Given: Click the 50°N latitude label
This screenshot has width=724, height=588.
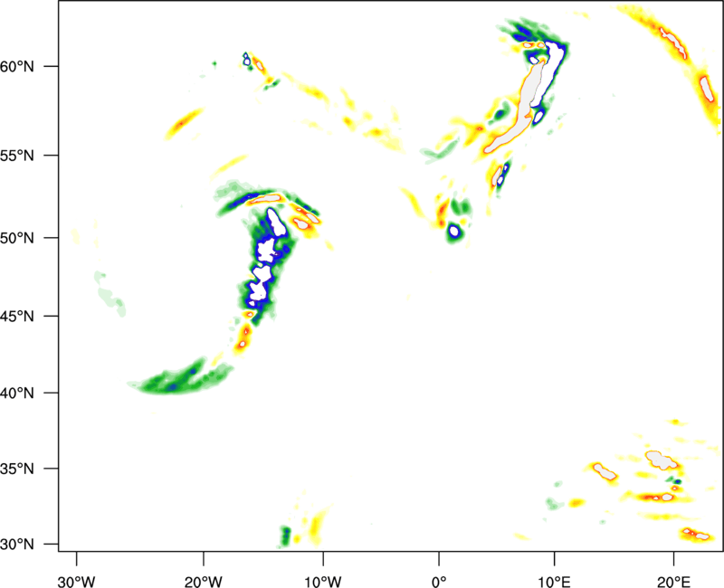Looking at the screenshot, I should coord(17,239).
